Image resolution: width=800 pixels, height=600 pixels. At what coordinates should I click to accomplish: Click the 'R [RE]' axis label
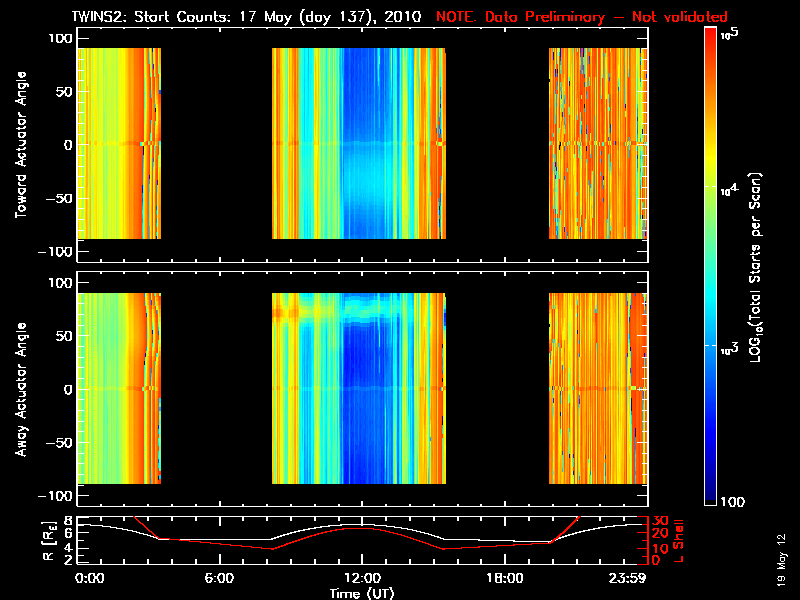49,541
